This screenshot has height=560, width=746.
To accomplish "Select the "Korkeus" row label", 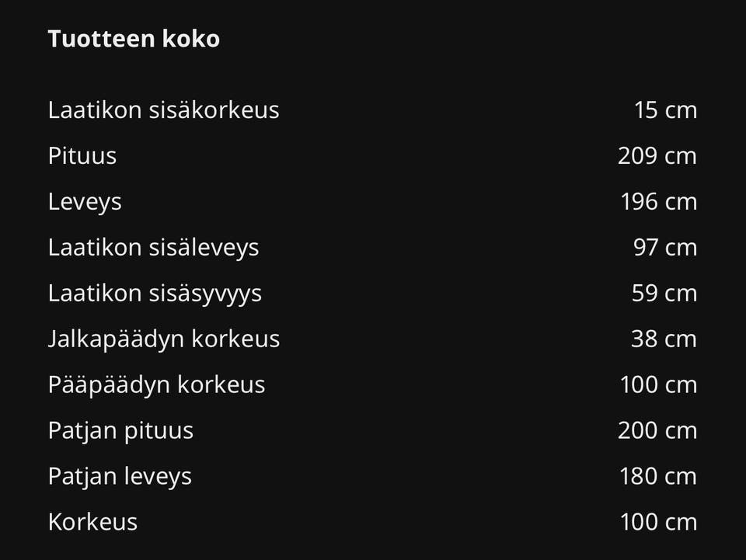I will pyautogui.click(x=92, y=522).
